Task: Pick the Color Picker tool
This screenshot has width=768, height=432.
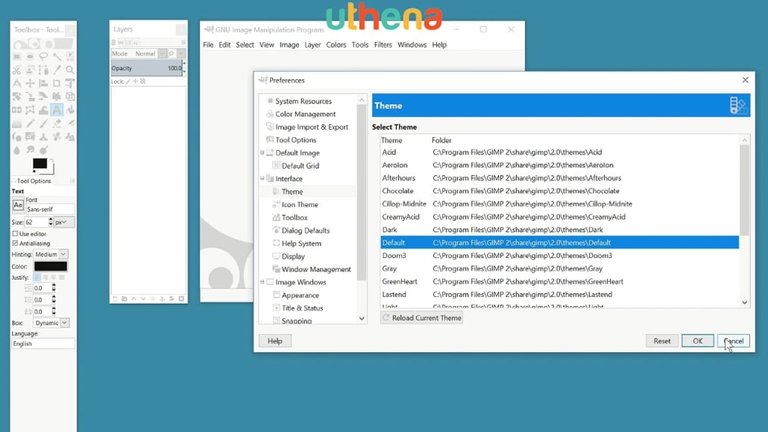Action: coord(57,70)
